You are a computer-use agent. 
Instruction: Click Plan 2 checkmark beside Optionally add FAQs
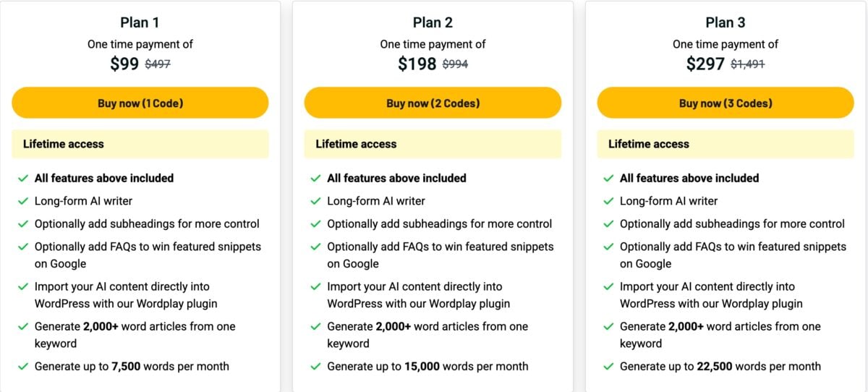[x=315, y=247]
